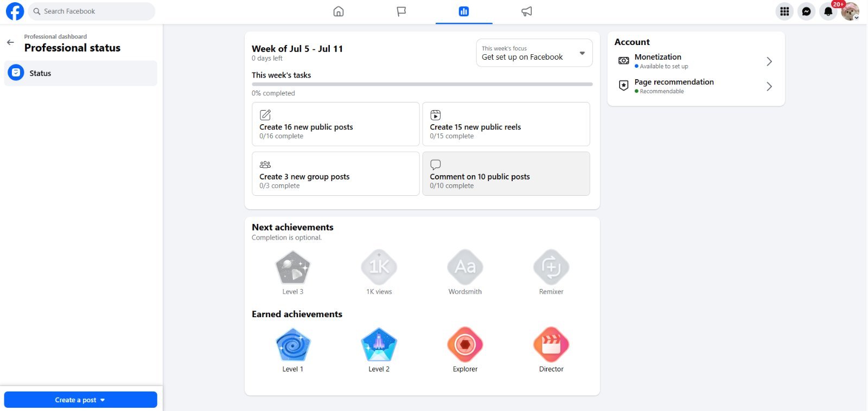
Task: Open Page recommendation status
Action: [696, 86]
